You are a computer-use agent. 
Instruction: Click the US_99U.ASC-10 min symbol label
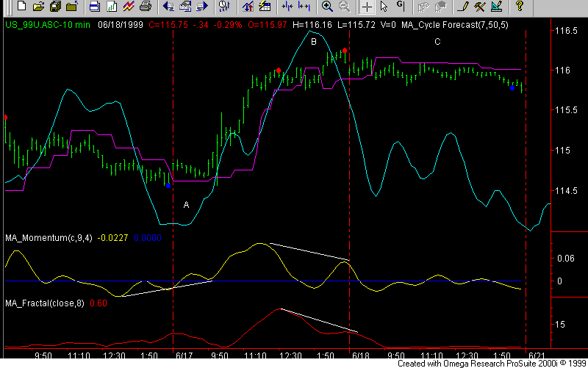46,24
